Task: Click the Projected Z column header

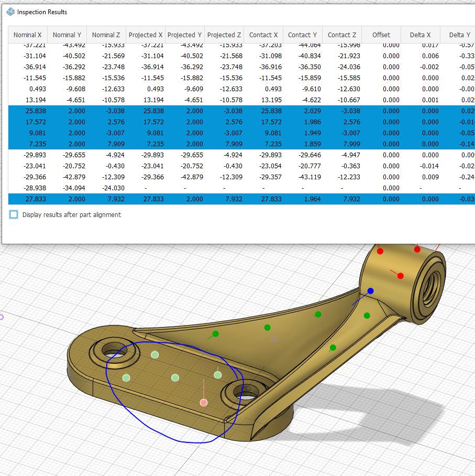Action: (224, 35)
